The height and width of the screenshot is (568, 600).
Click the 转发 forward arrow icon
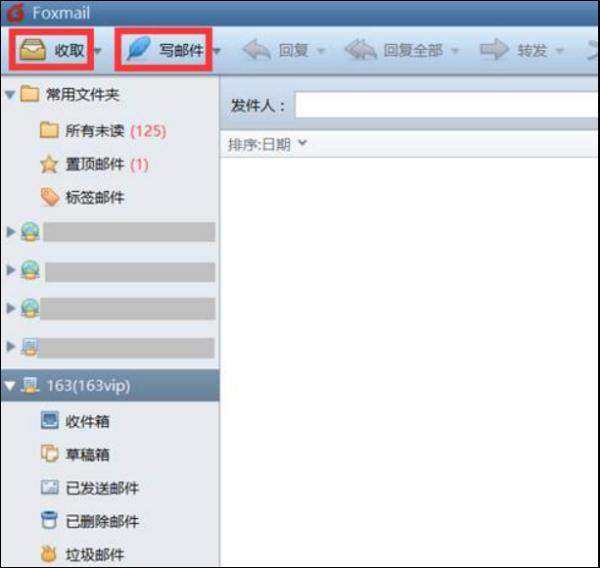(x=494, y=49)
